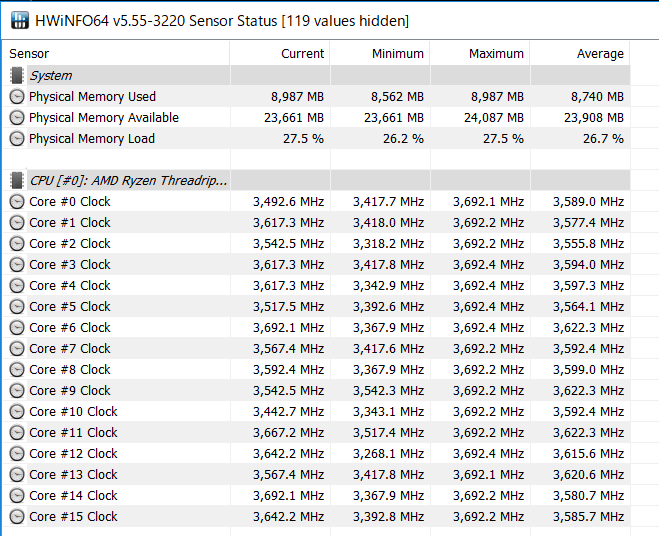Click Core #9 Clock average value 3,622.3 MHz
This screenshot has width=659, height=536.
click(x=588, y=391)
